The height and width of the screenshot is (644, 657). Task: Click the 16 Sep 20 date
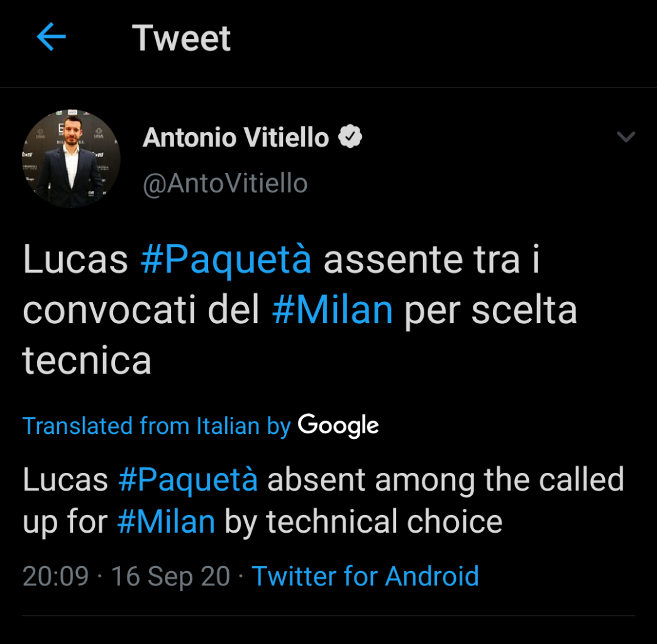(170, 576)
